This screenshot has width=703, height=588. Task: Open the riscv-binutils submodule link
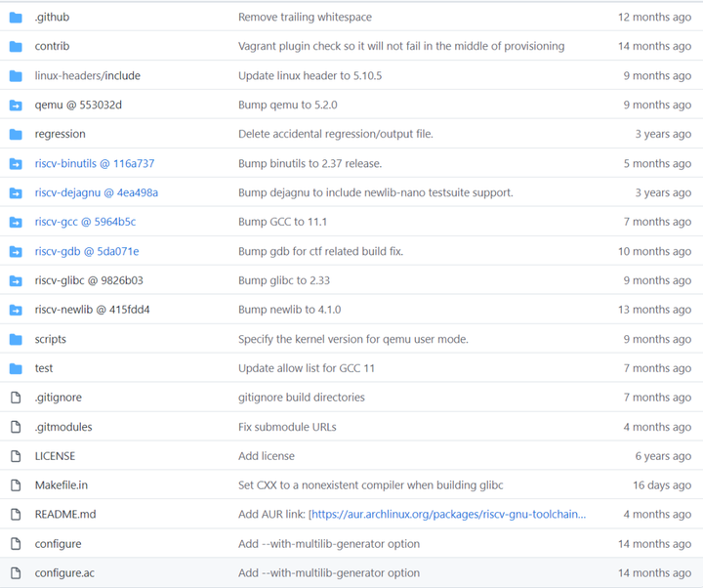pyautogui.click(x=94, y=164)
